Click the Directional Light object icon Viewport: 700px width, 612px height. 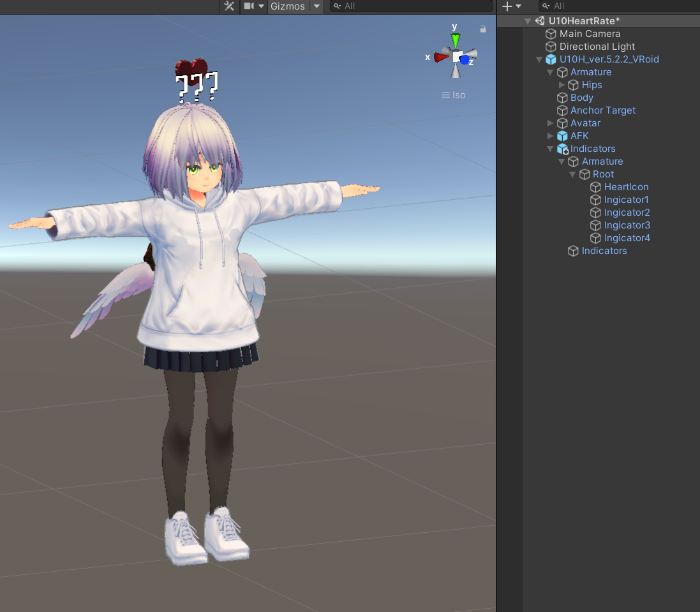[x=550, y=47]
